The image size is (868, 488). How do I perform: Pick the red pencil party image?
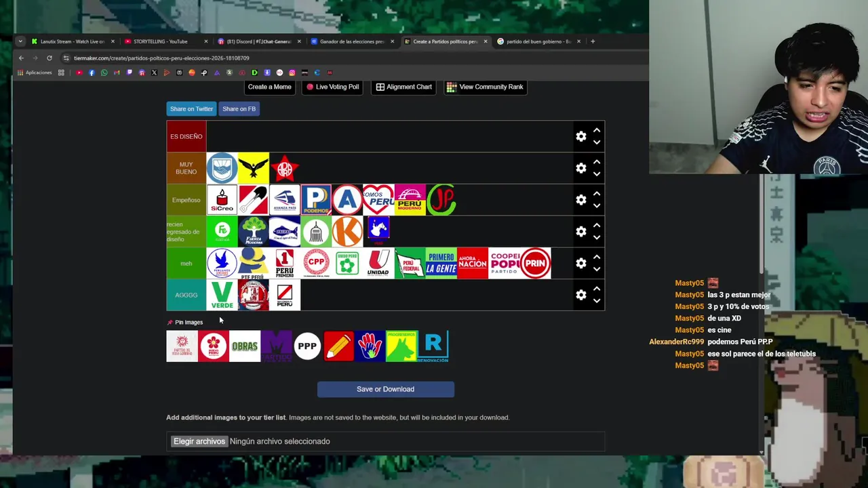338,346
